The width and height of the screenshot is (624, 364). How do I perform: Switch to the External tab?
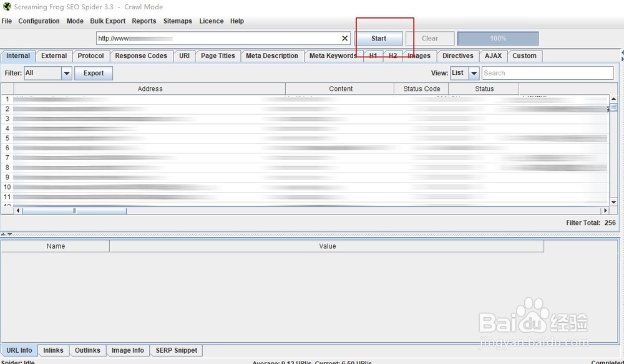54,55
